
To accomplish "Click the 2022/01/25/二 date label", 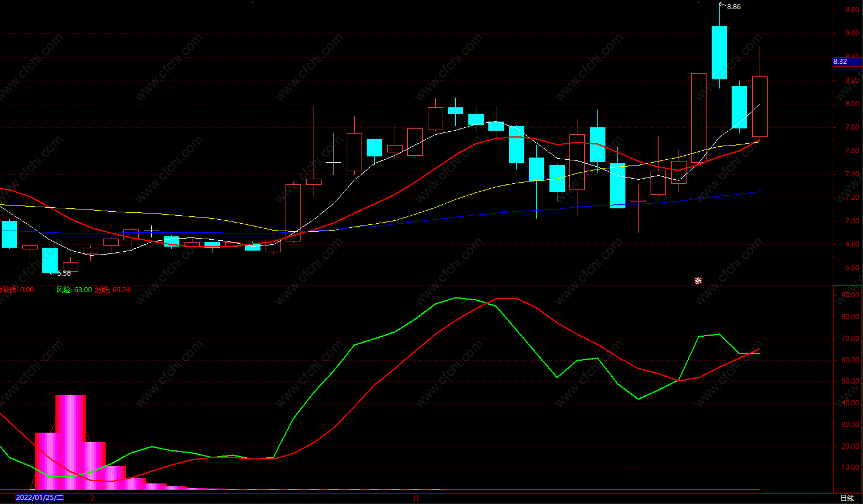I will [x=39, y=498].
